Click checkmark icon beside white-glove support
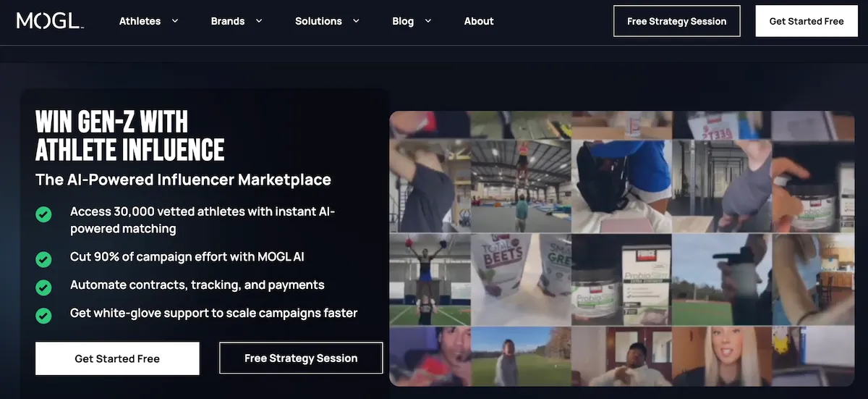Image resolution: width=868 pixels, height=399 pixels. 43,316
